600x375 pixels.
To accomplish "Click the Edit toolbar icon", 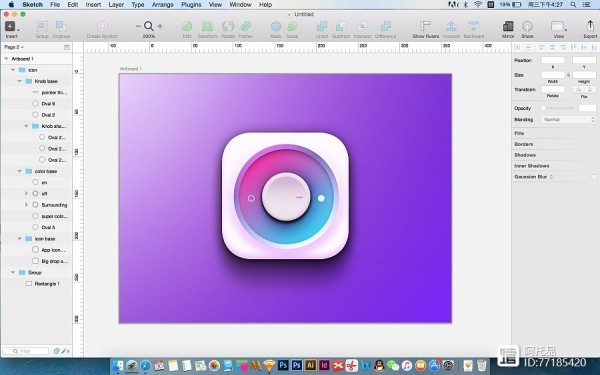I will [x=187, y=26].
